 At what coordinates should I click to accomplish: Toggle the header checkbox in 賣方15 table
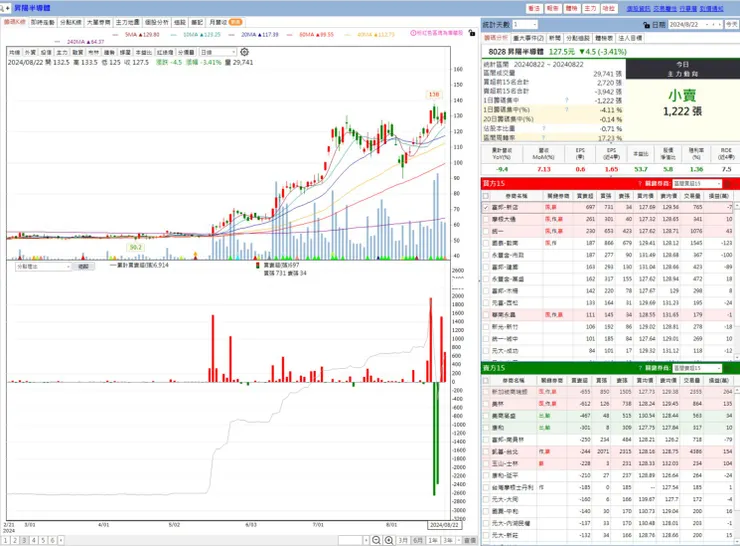pos(486,380)
